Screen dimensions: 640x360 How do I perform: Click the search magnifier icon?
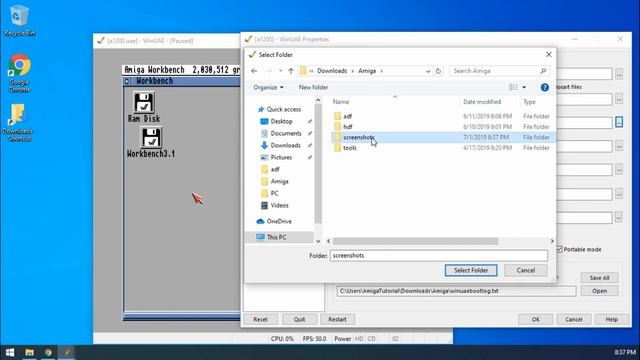click(543, 71)
